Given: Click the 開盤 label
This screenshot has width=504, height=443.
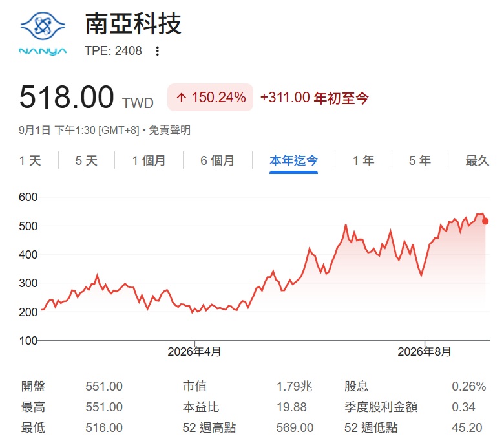Looking at the screenshot, I should (33, 386).
